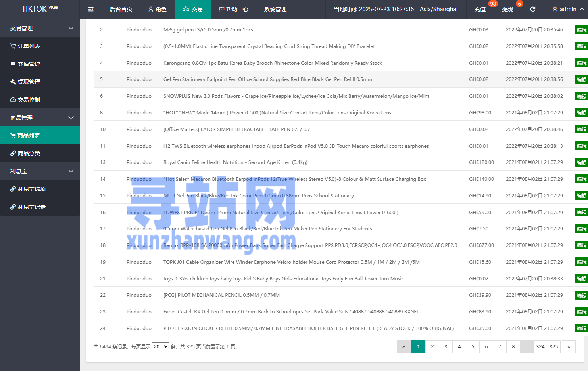Click the LATOR RETRACTABLE BALL PEN title
Screen dimensions: 588x371
click(x=237, y=129)
